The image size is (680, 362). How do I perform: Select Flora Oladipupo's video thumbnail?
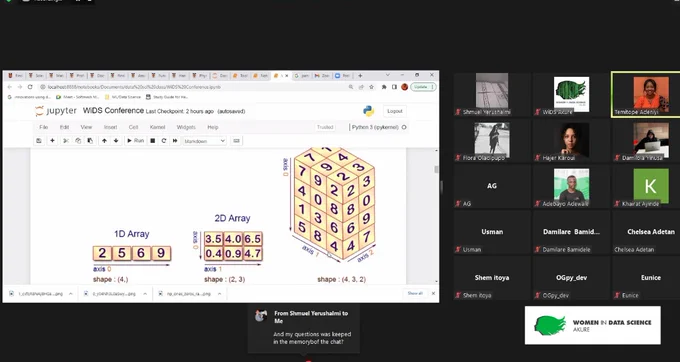pyautogui.click(x=492, y=140)
